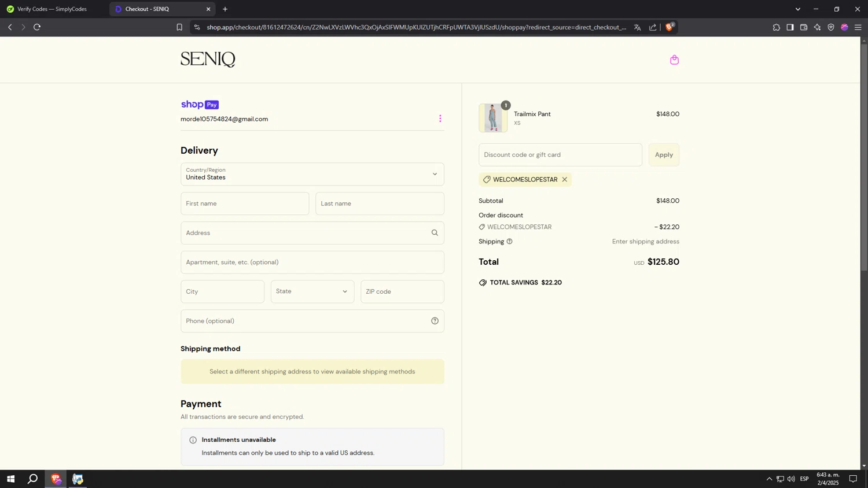Focus the First name field
This screenshot has height=488, width=868.
(245, 204)
